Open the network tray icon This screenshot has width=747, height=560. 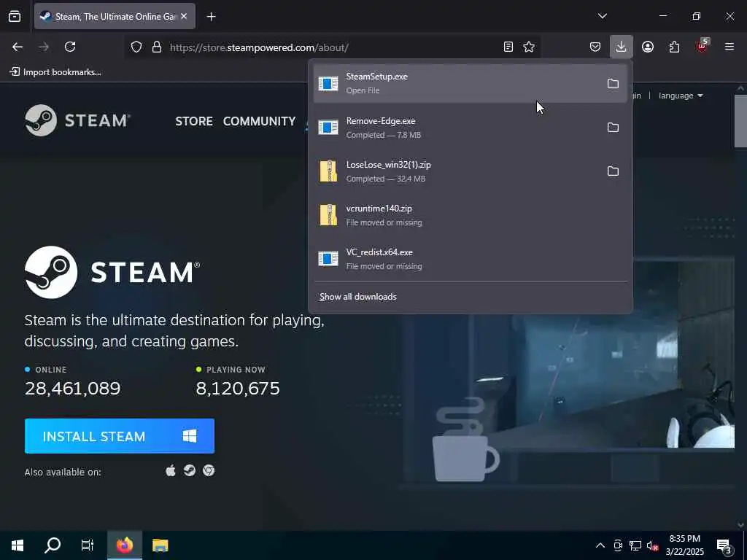[x=635, y=545]
